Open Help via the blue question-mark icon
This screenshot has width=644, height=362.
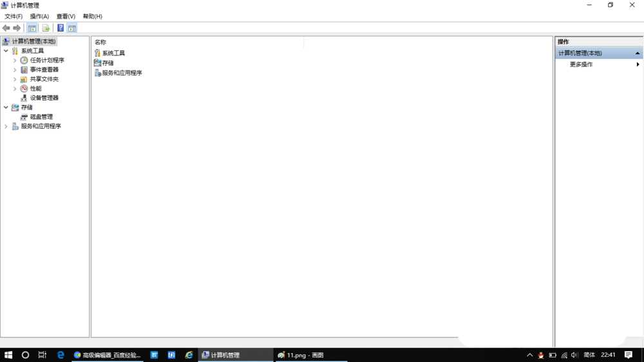coord(61,28)
